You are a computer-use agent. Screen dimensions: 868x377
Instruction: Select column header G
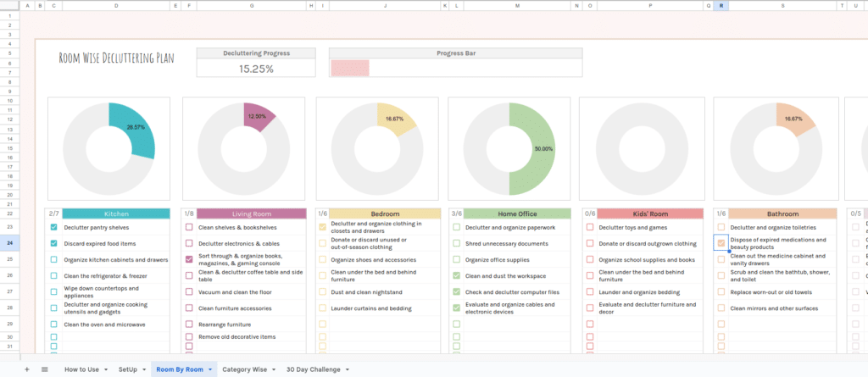(252, 5)
